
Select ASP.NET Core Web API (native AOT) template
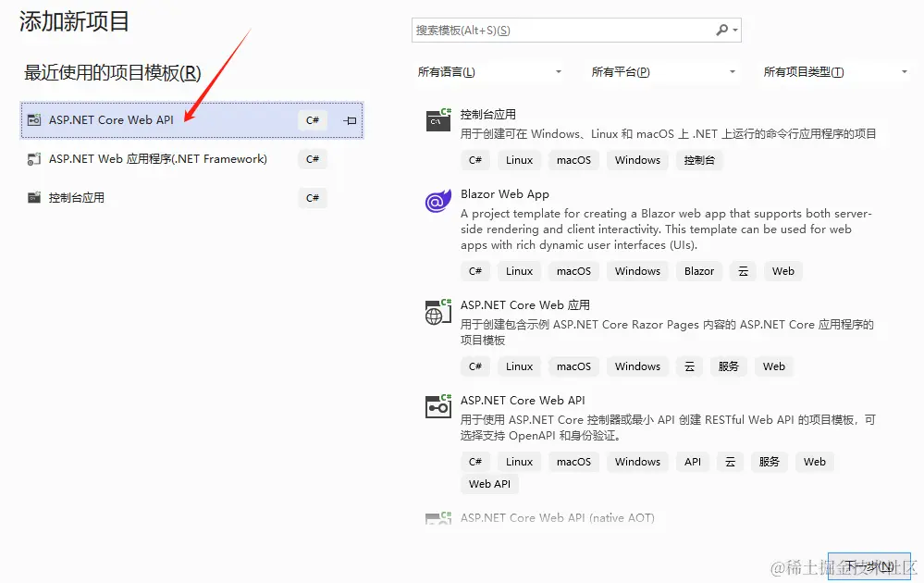557,518
